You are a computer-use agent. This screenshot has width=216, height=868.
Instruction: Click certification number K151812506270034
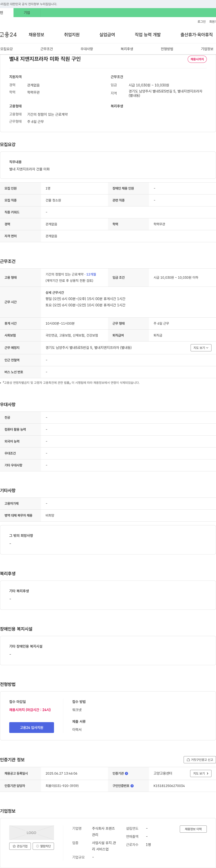169,786
